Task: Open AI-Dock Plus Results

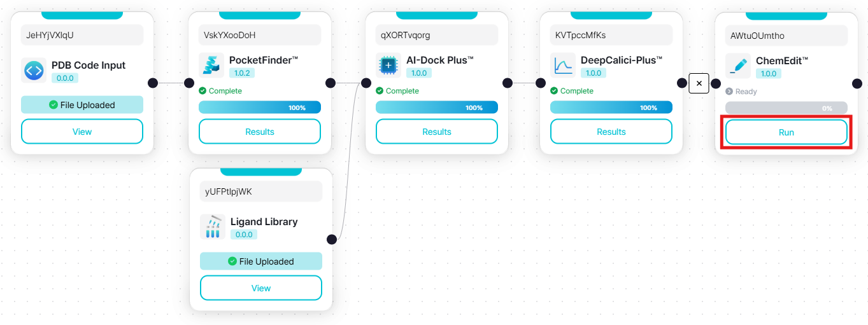Action: coord(436,132)
